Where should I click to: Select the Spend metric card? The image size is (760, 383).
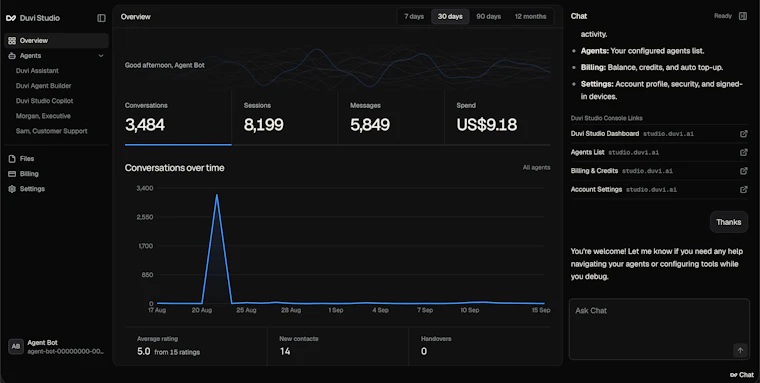497,118
